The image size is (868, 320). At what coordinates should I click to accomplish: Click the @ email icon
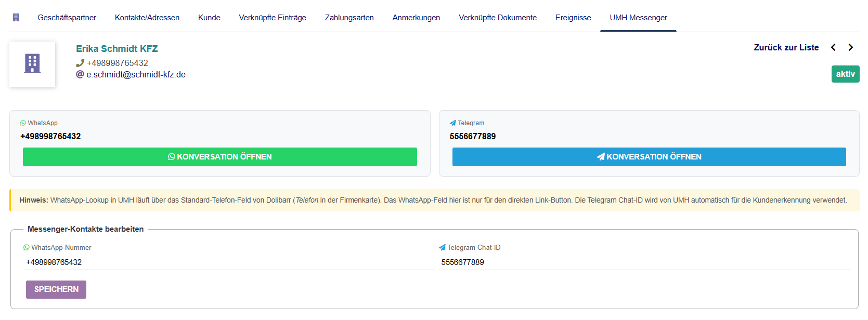click(80, 74)
